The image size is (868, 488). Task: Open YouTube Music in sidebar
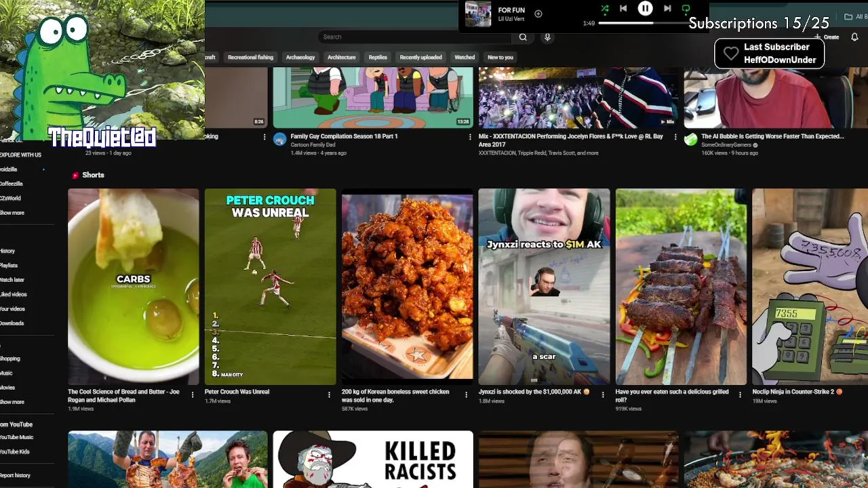click(16, 437)
